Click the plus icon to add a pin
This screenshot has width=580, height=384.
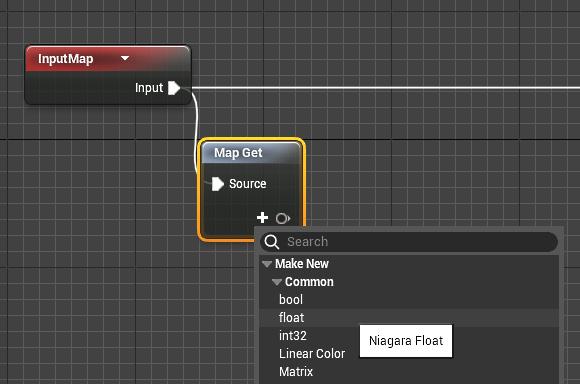tap(262, 218)
